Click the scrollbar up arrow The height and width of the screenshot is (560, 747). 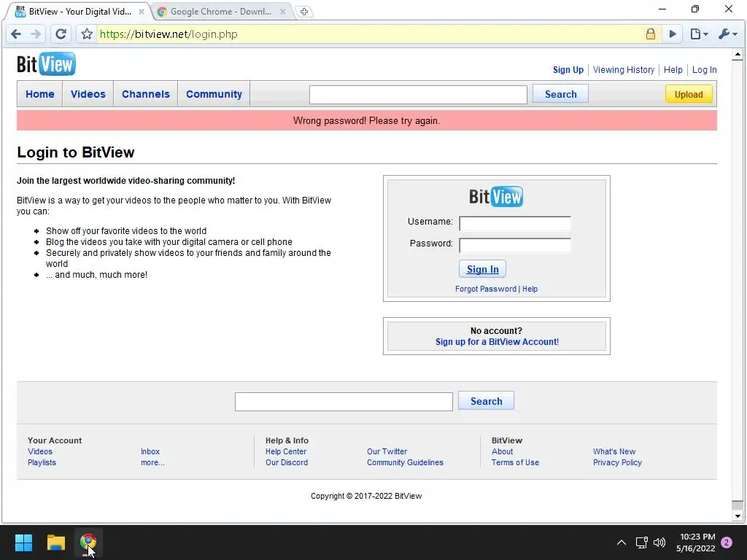[738, 54]
